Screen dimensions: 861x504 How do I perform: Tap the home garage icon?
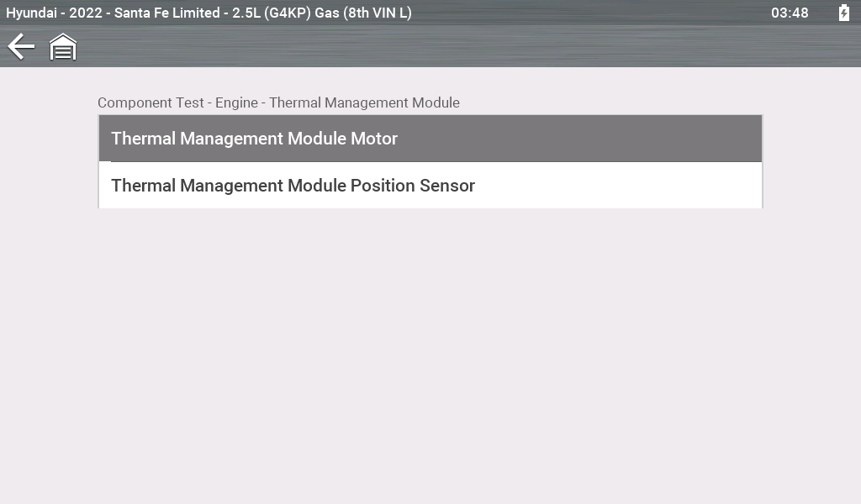click(x=63, y=47)
